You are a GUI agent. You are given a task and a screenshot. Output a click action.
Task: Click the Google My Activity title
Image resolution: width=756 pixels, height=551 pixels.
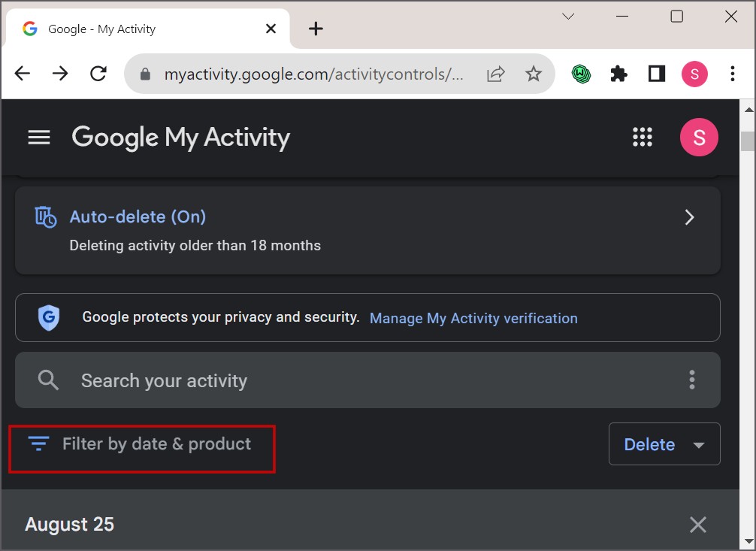(x=181, y=138)
